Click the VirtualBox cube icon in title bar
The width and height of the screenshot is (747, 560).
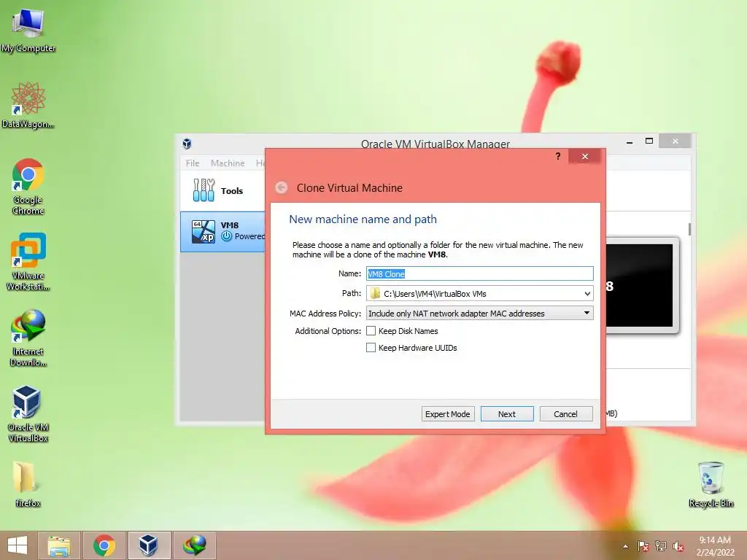[x=187, y=144]
